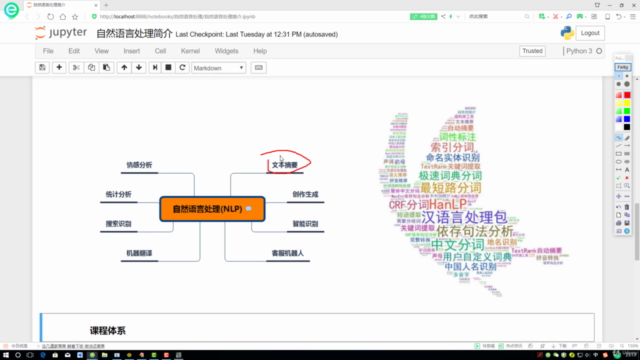Insert a cell below with the plus icon
The width and height of the screenshot is (640, 360).
tap(59, 68)
